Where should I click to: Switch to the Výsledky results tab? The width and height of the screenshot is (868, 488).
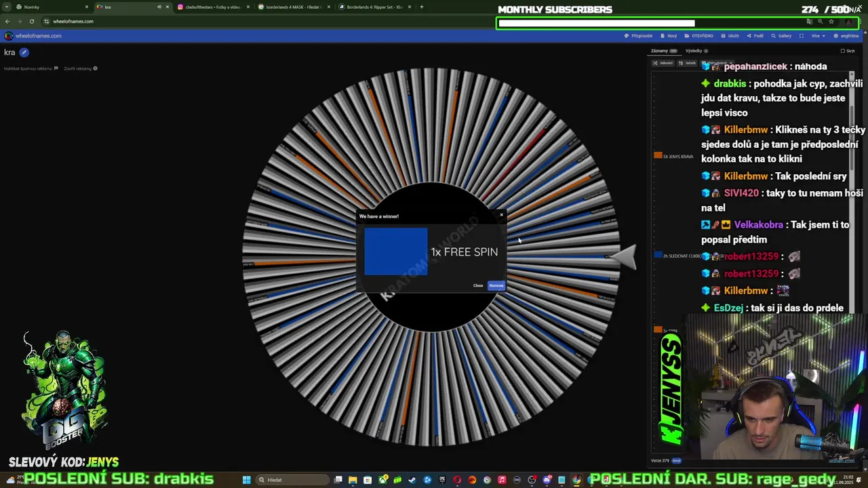click(697, 51)
